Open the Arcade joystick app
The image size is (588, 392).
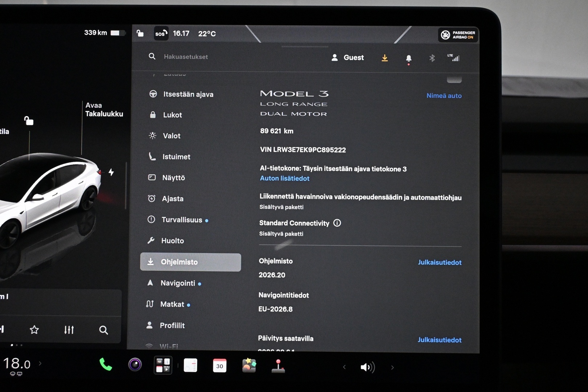278,366
